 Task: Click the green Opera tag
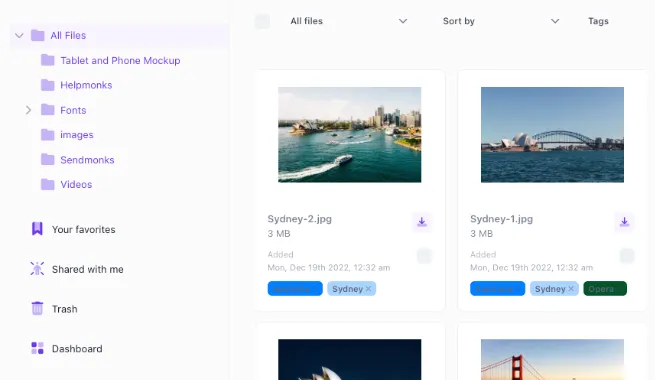point(605,289)
